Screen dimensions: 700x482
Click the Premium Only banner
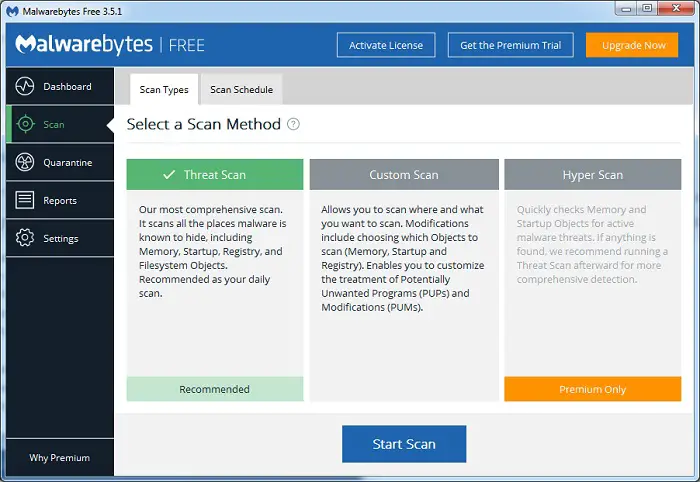coord(593,389)
